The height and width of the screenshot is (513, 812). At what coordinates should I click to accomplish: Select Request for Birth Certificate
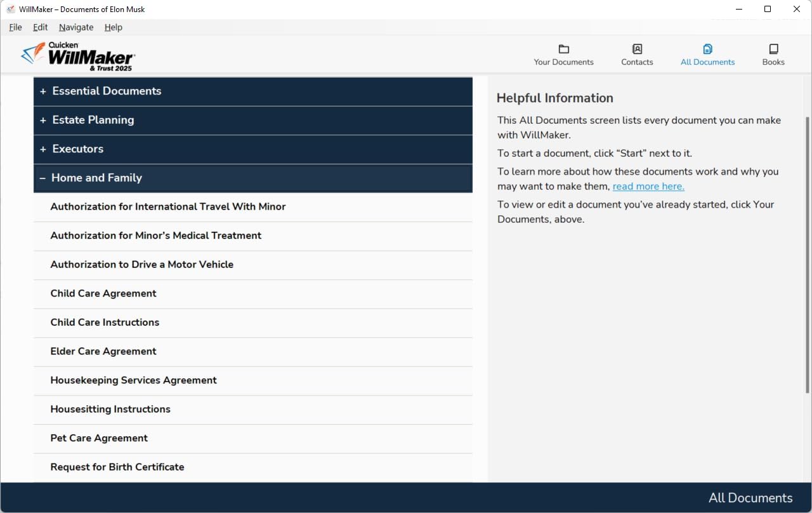pos(117,467)
